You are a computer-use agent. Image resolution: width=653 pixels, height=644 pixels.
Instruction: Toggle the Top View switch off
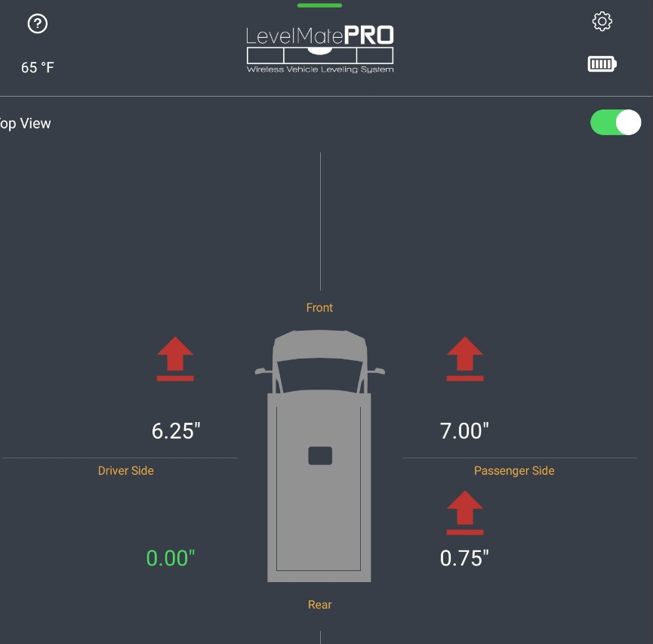pos(615,122)
